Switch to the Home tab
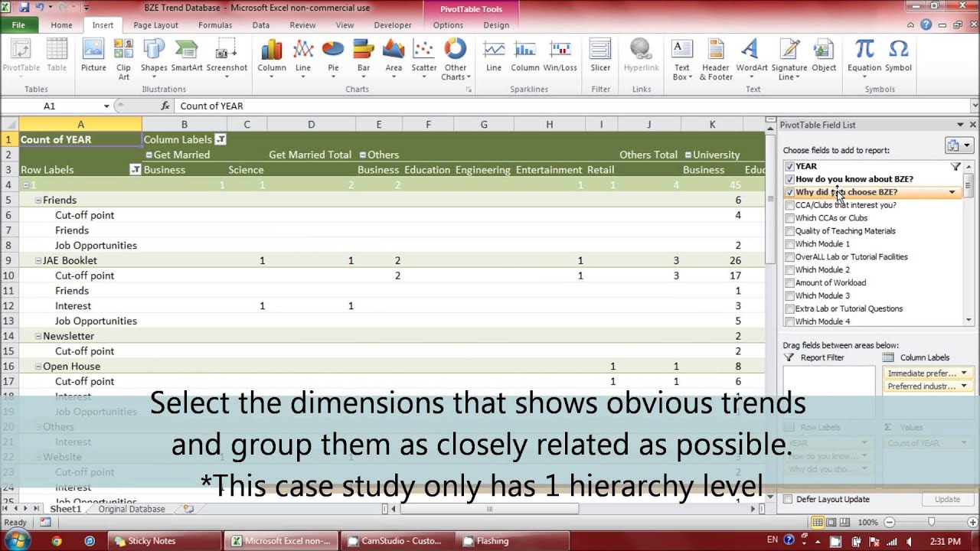 tap(61, 25)
